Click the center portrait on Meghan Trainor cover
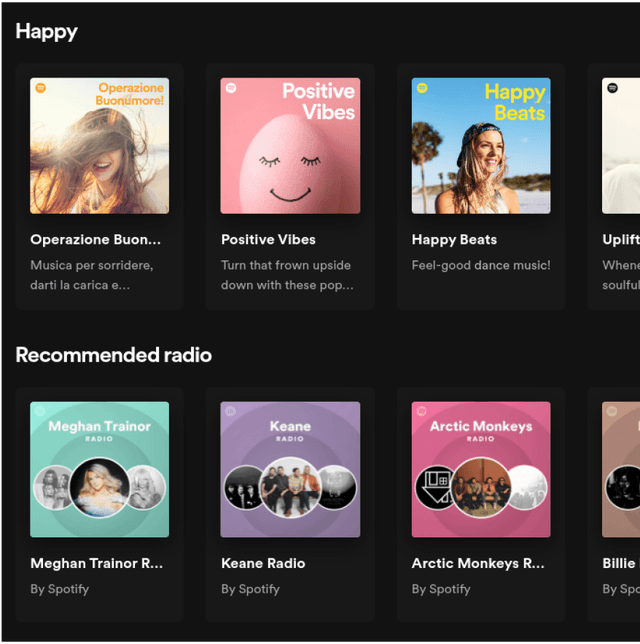Viewport: 640px width, 644px height. pos(99,487)
